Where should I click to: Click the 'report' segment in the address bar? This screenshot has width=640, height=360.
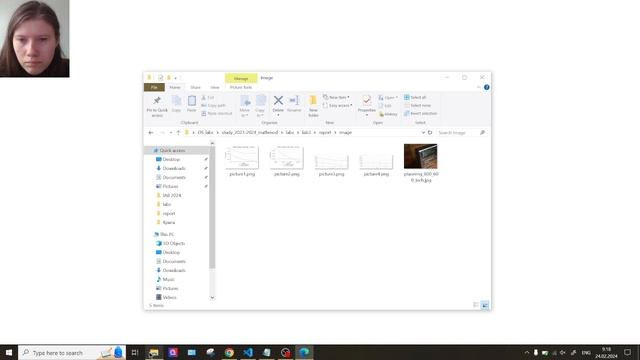coord(325,133)
